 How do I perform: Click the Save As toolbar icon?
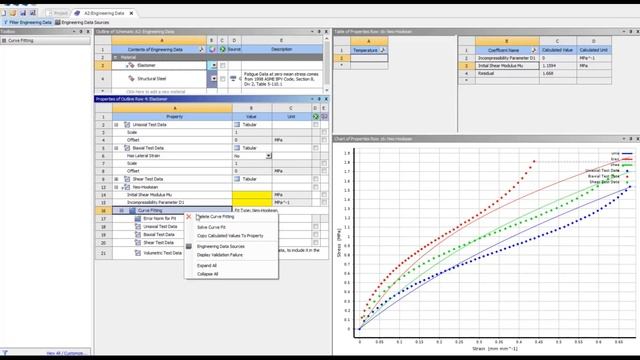coord(33,13)
